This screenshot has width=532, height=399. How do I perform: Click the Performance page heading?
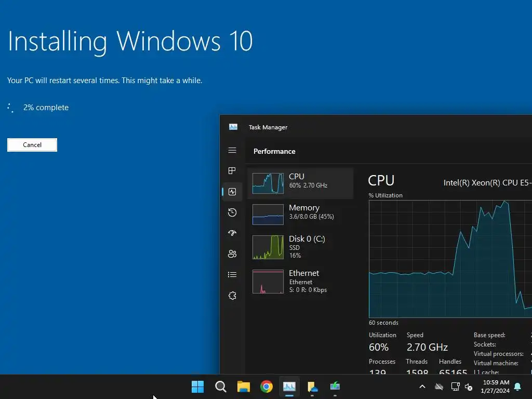pos(274,151)
